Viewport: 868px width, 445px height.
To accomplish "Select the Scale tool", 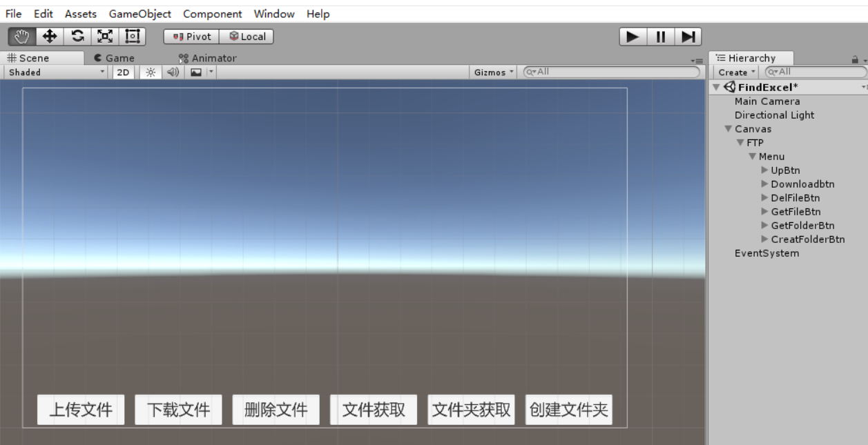I will coord(103,36).
